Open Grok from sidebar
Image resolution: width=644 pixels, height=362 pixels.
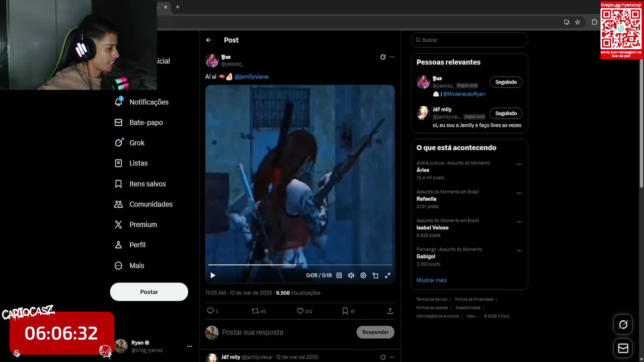[x=130, y=143]
